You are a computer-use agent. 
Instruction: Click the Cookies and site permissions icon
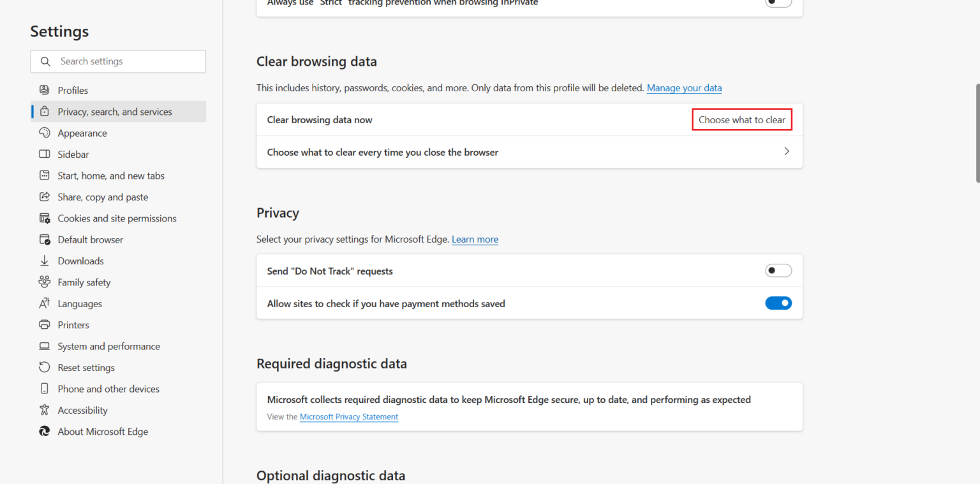[x=44, y=218]
